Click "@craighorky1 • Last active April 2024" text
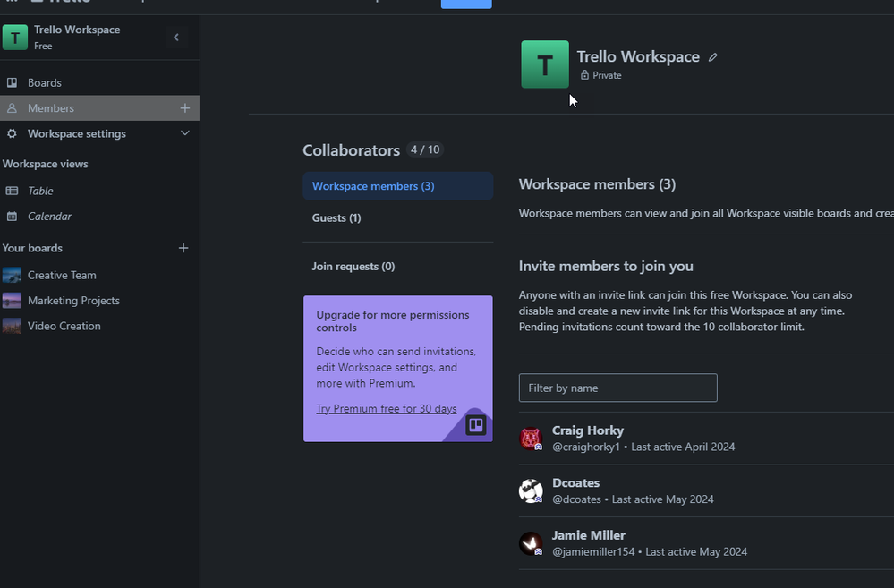This screenshot has height=588, width=894. [643, 447]
